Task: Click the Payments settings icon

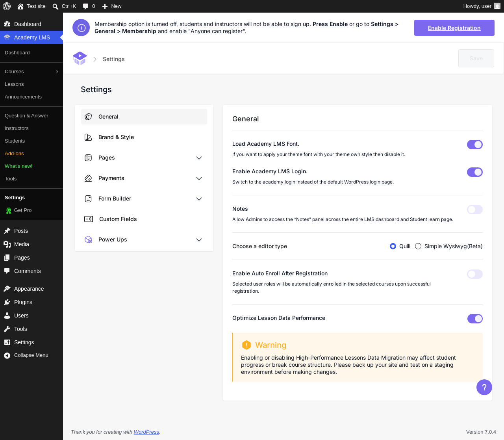Action: 88,178
